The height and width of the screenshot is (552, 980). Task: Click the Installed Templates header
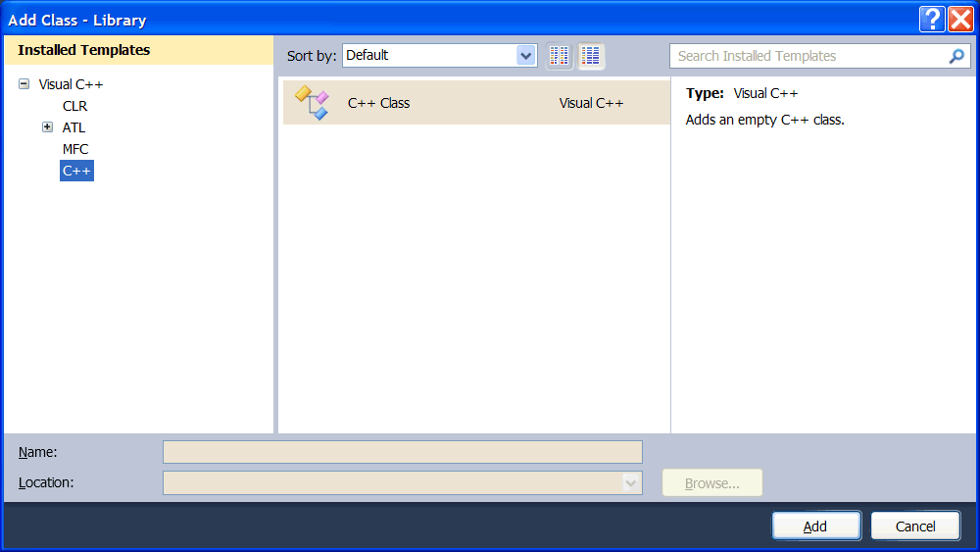pos(83,50)
